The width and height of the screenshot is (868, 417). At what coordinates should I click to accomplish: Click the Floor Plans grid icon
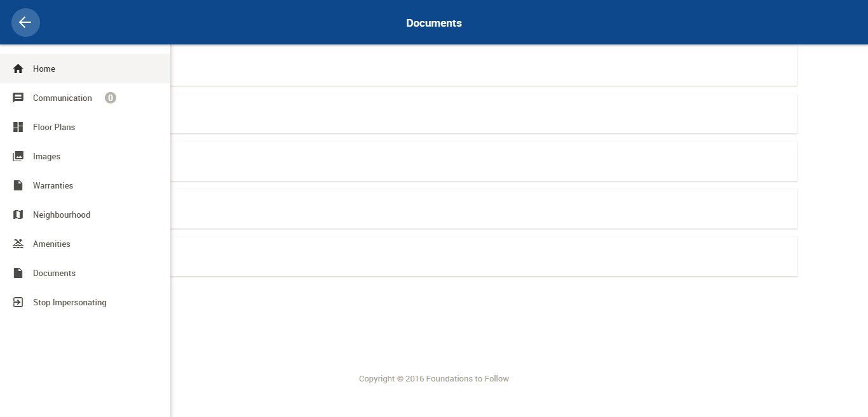[x=18, y=127]
